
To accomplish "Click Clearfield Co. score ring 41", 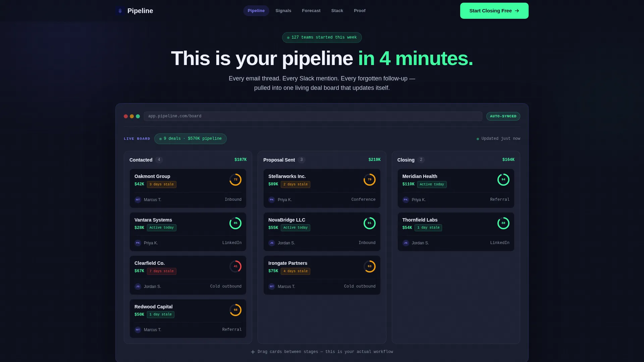I will (235, 266).
